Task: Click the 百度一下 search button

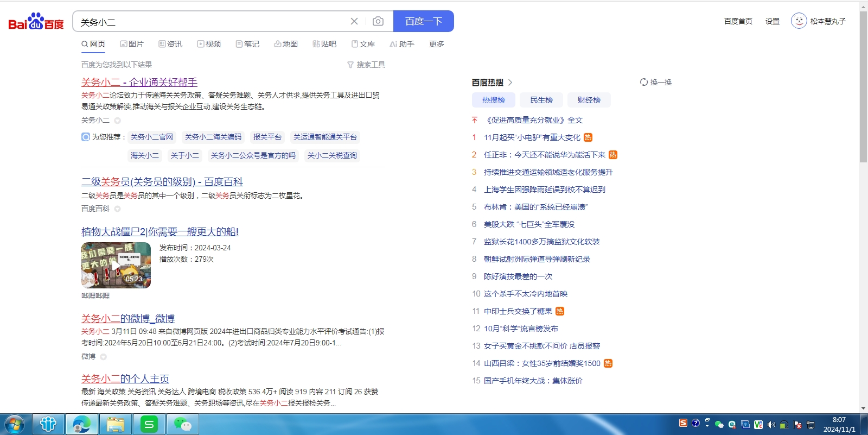Action: (x=424, y=21)
